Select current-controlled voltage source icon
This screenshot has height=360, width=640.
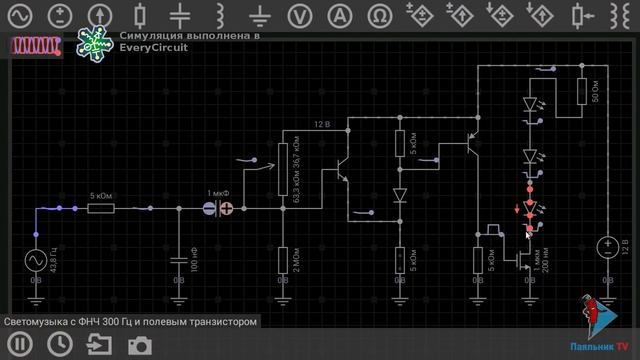click(x=500, y=15)
